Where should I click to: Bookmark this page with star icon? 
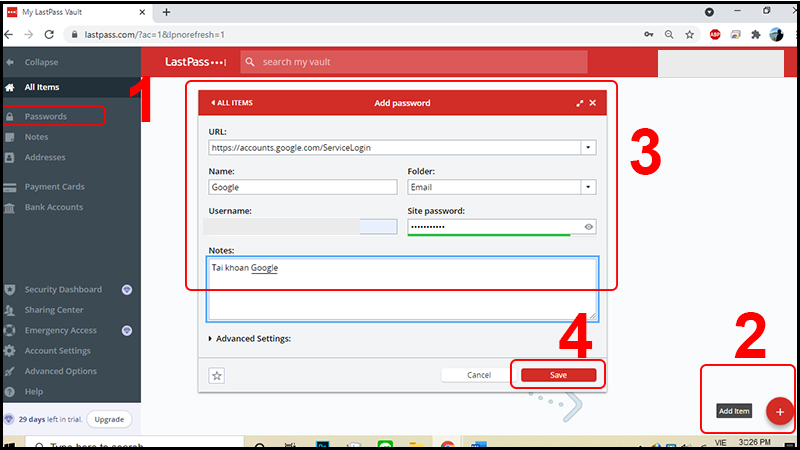[689, 35]
